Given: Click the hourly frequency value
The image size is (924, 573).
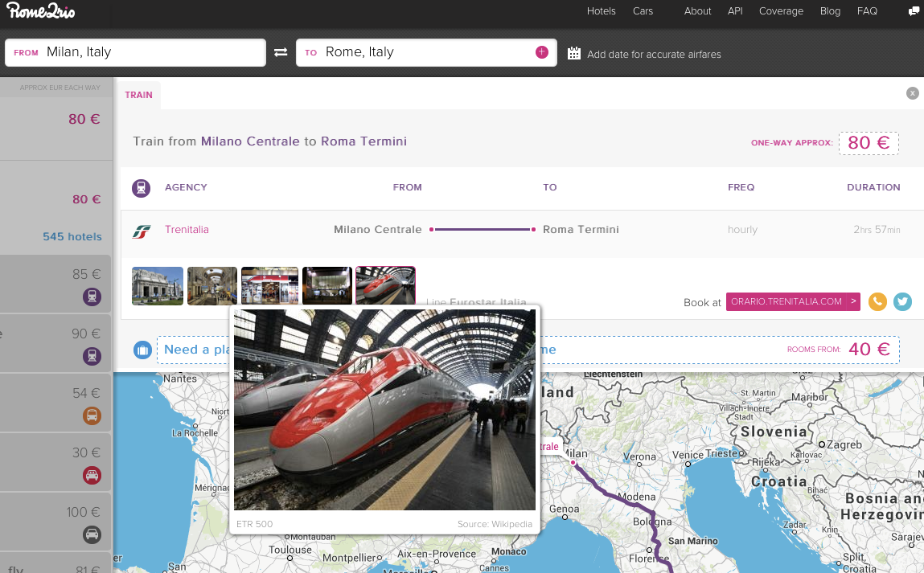Looking at the screenshot, I should coord(742,230).
